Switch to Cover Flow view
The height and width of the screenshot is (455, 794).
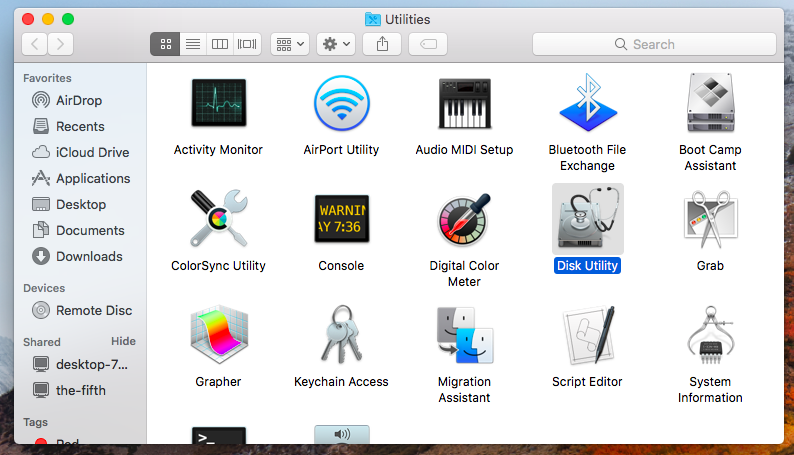coord(247,44)
